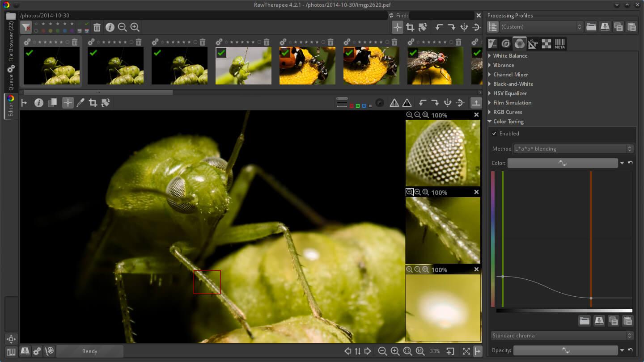Save the current image icon at bottom left

coord(25,351)
